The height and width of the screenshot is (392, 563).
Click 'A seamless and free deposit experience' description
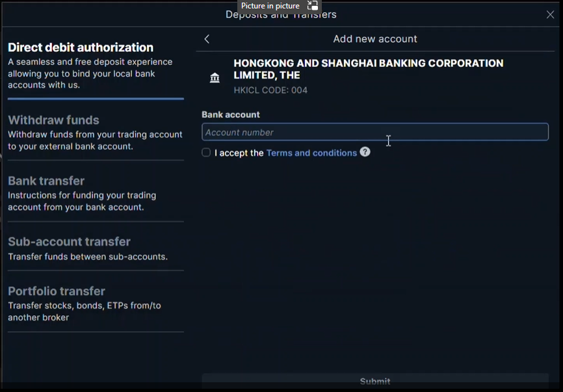[x=90, y=73]
